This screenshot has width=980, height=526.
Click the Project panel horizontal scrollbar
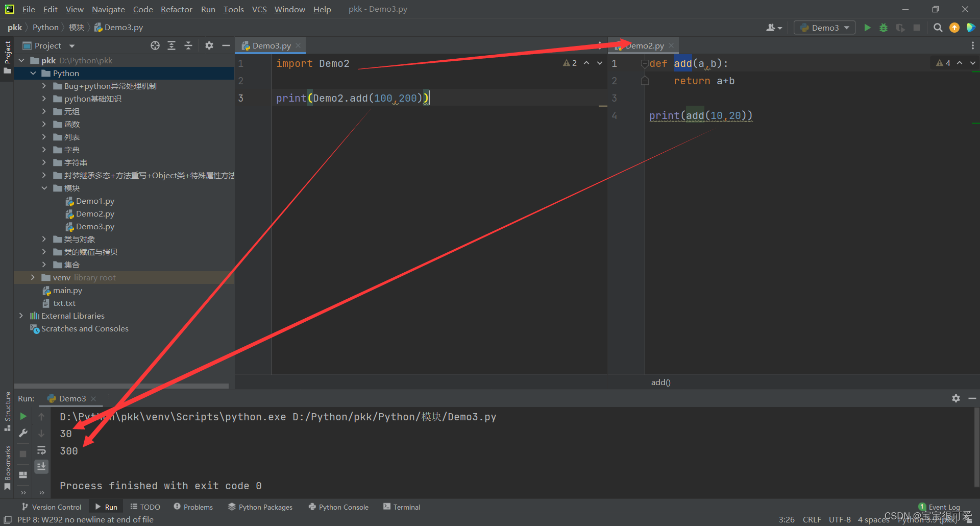[x=121, y=386]
